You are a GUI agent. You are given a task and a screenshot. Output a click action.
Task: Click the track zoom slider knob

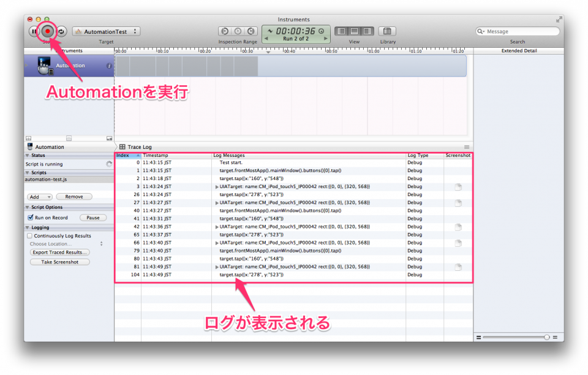(x=547, y=337)
